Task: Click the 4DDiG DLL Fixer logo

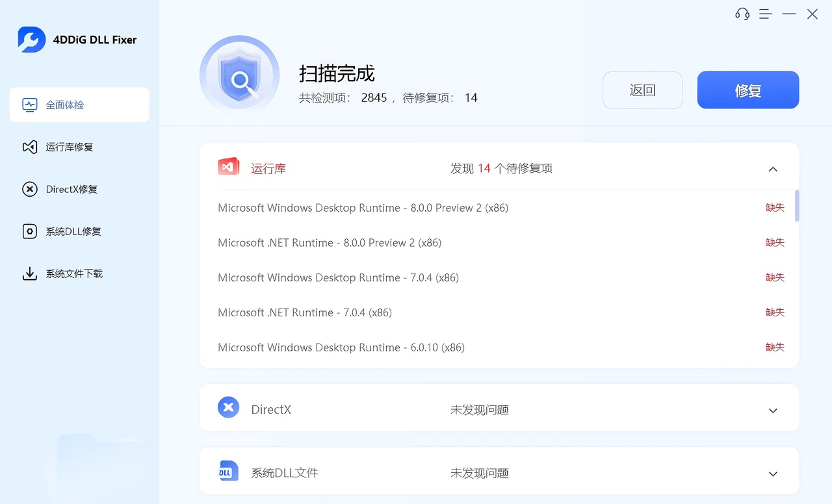Action: tap(31, 40)
